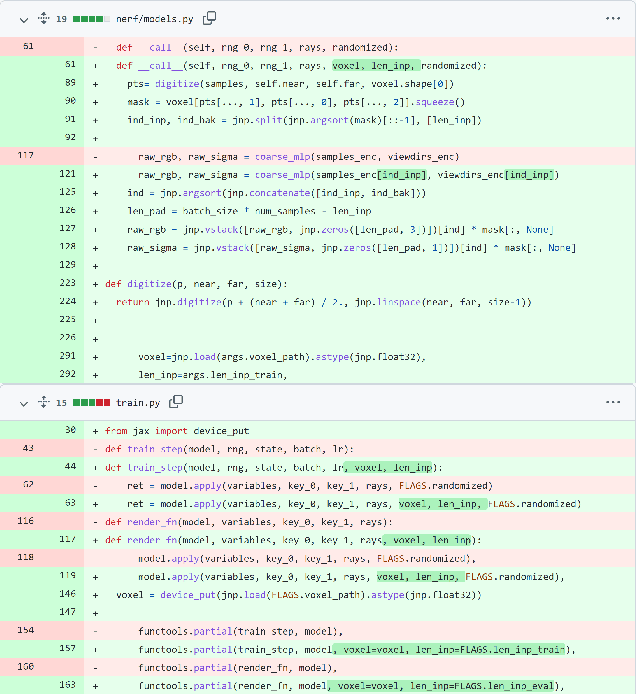Copy the train.py file path
The width and height of the screenshot is (636, 694).
176,402
